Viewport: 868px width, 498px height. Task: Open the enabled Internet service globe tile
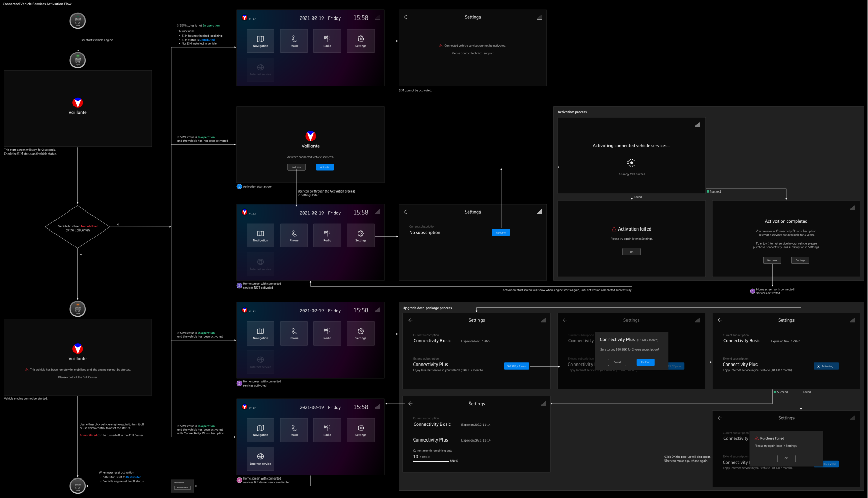261,458
